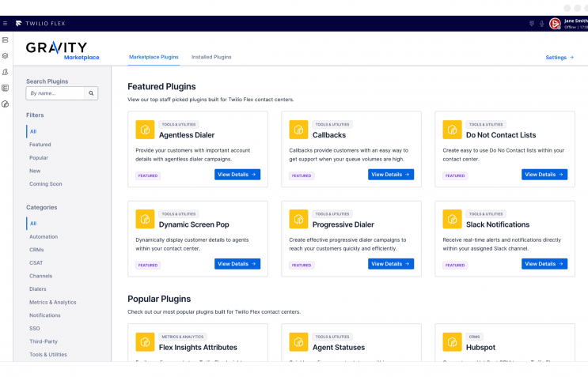This screenshot has height=377, width=588.
Task: Select the Dialers category
Action: tap(38, 289)
